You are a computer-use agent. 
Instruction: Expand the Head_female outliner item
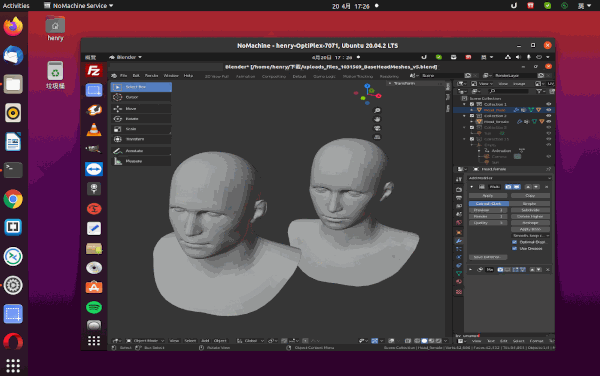click(472, 122)
